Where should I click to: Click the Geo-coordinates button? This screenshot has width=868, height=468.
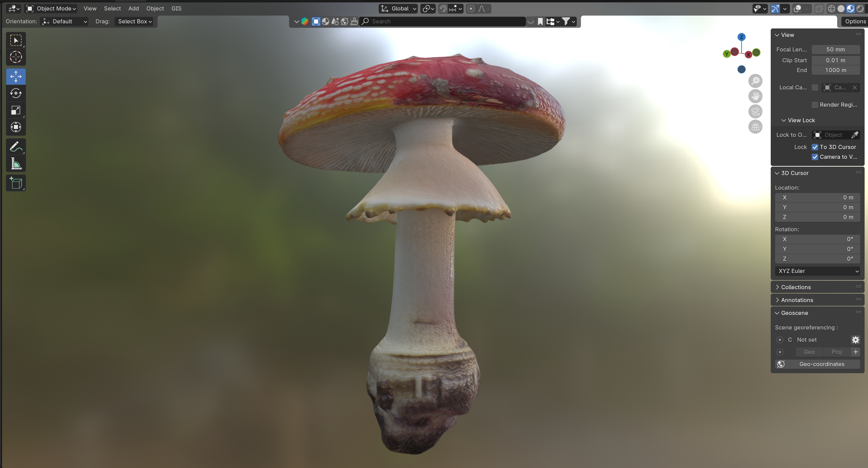(817, 364)
